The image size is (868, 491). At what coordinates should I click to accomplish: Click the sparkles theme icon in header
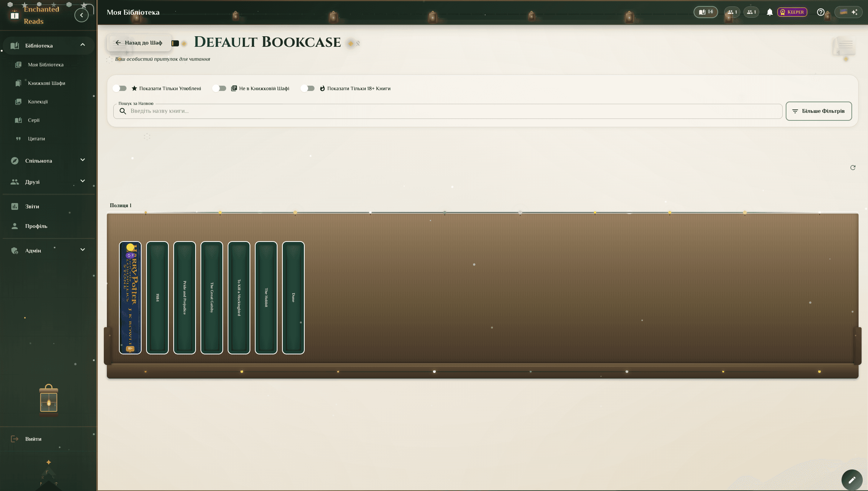pyautogui.click(x=854, y=12)
